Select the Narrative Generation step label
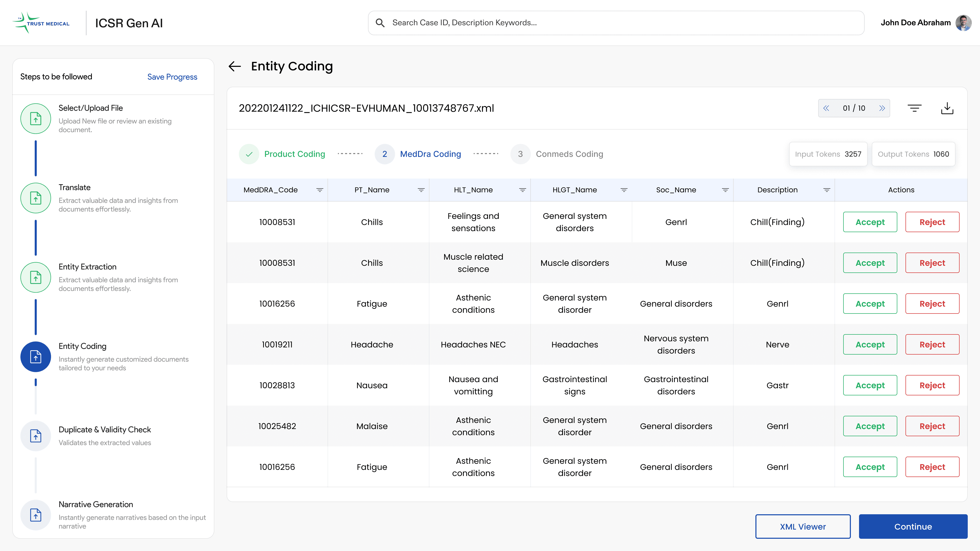980x551 pixels. pos(96,505)
